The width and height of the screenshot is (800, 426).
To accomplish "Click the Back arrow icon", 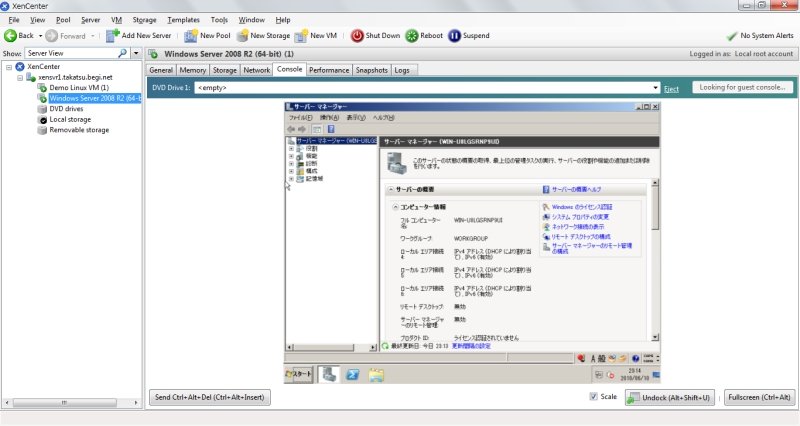I will click(x=10, y=36).
